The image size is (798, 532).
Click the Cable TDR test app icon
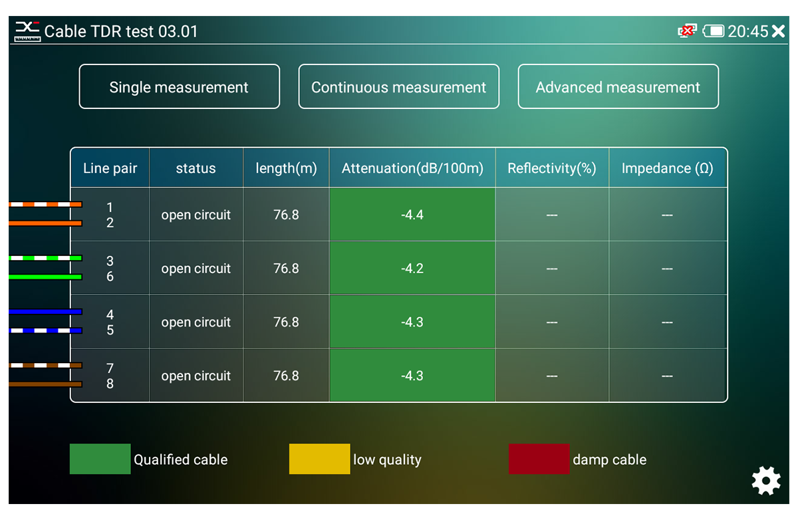pos(28,31)
